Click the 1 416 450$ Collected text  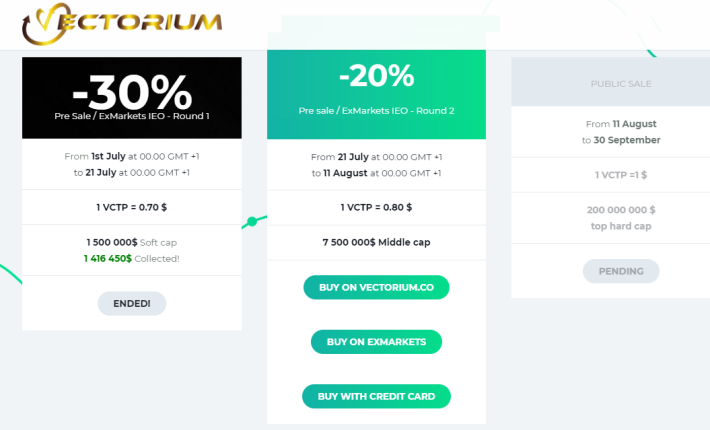click(132, 258)
